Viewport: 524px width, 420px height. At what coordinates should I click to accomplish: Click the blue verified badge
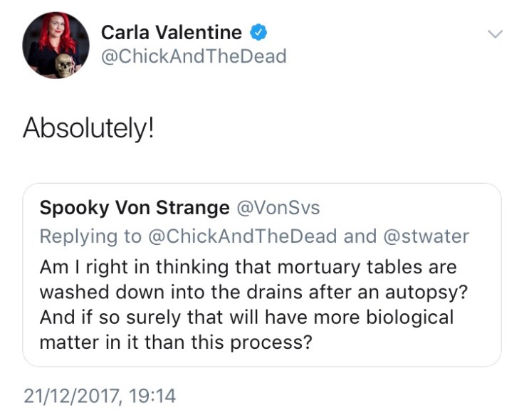coord(258,33)
